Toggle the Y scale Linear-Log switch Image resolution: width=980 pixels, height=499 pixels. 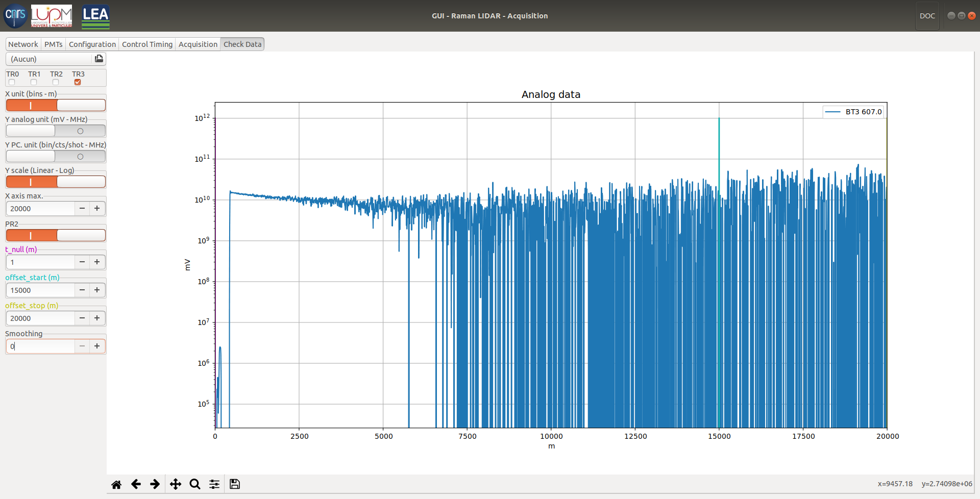coord(56,182)
